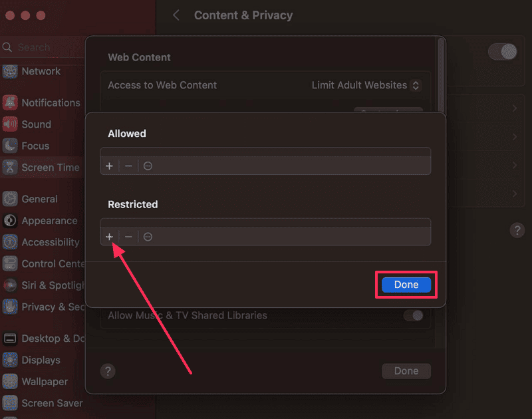Screen dimensions: 532x419
Task: Expand the first settings row chevron
Action: point(514,108)
